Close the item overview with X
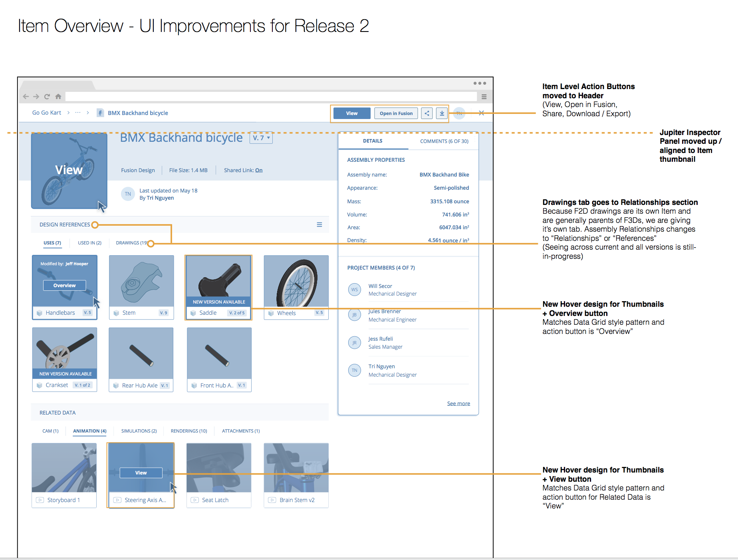738x560 pixels. [x=482, y=113]
